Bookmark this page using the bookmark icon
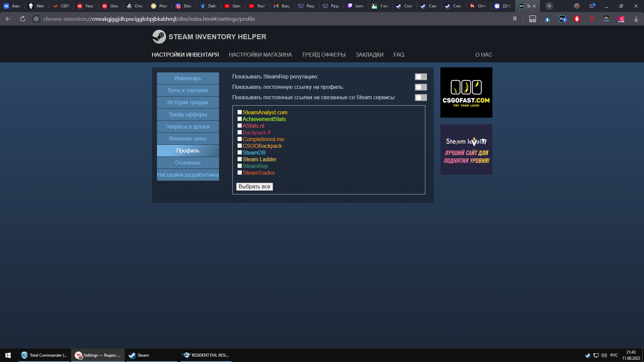 click(515, 19)
